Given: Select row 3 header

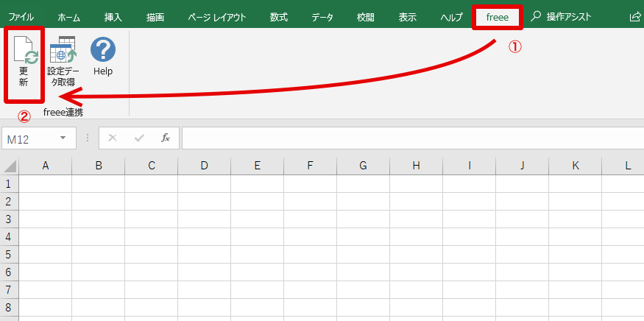Looking at the screenshot, I should tap(9, 219).
